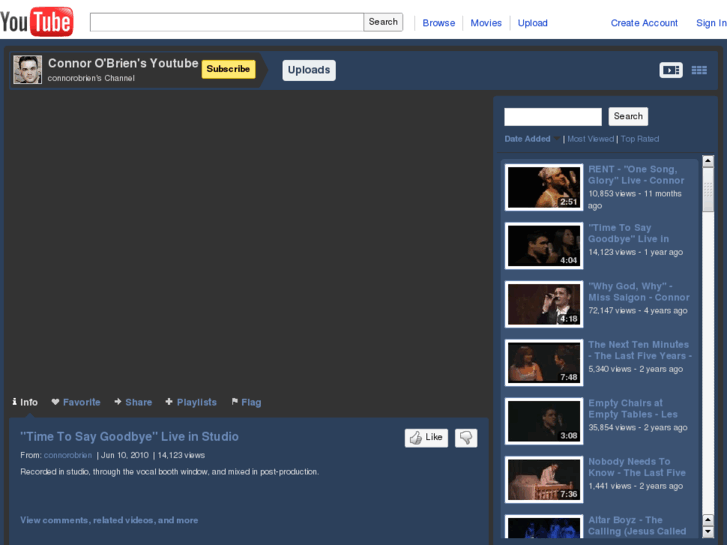Click Why God Why Miss Saigon title
727x545 pixels.
pos(638,292)
